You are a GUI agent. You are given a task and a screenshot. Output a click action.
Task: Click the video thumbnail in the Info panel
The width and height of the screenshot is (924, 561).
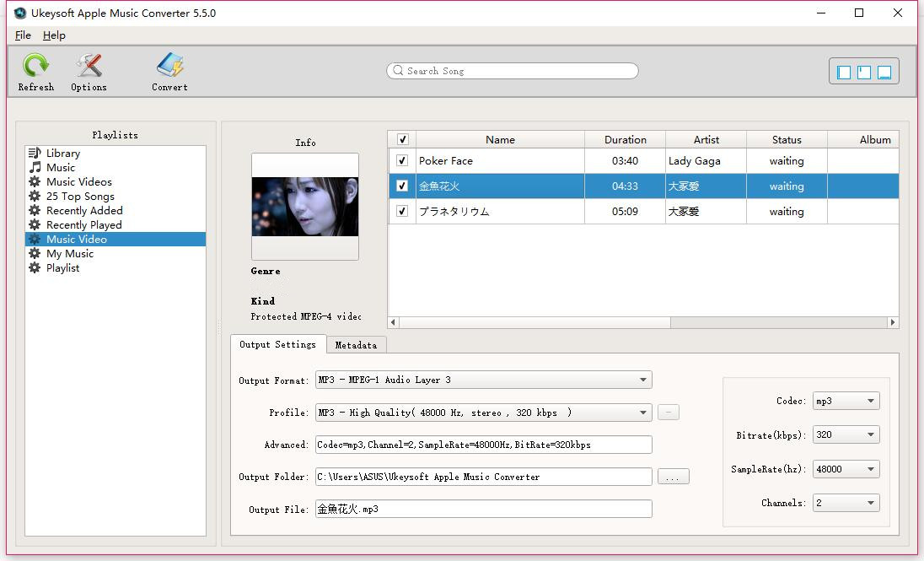click(x=305, y=207)
